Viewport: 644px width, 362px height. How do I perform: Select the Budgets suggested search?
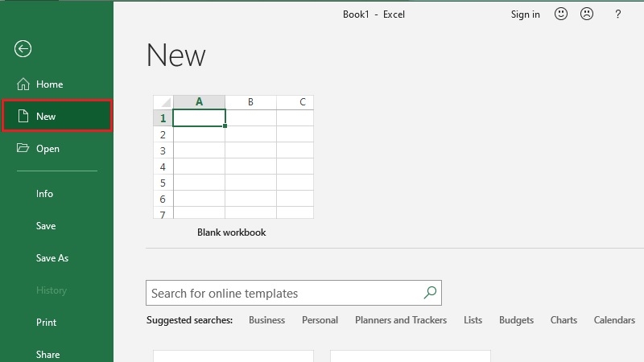[516, 320]
